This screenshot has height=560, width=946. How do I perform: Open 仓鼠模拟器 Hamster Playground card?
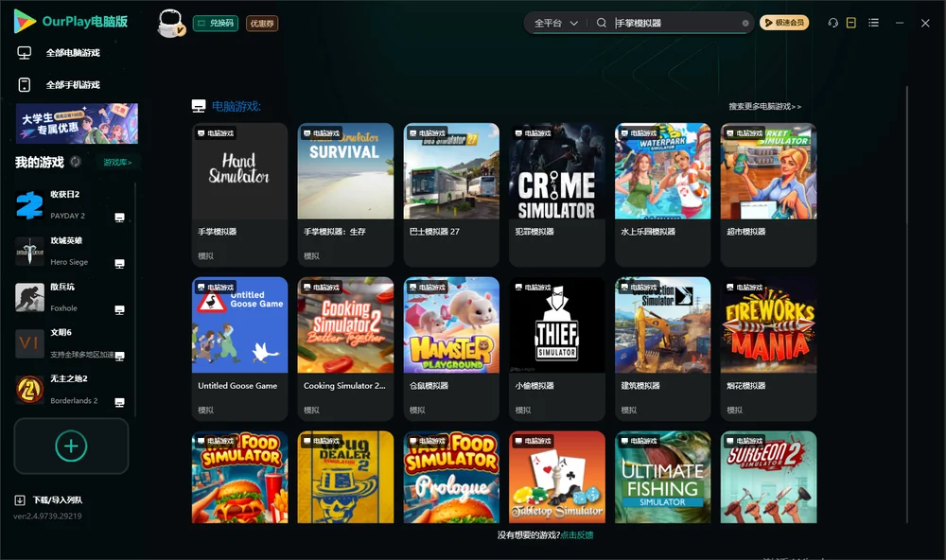[x=451, y=348]
